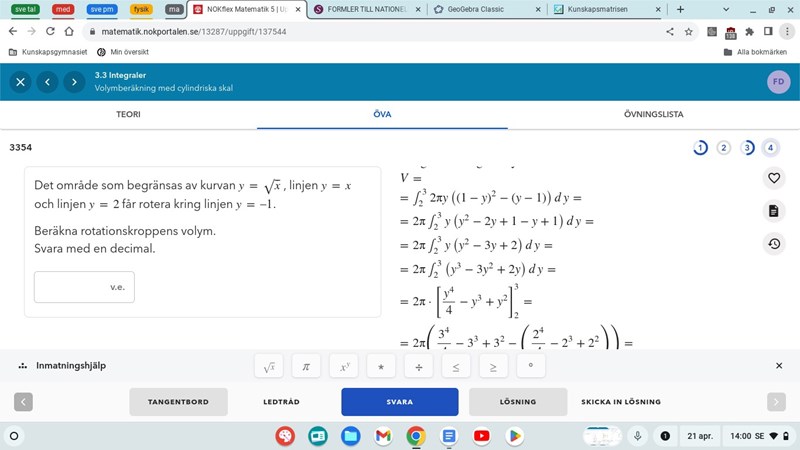Insert pi symbol from input help
Image resolution: width=800 pixels, height=450 pixels.
(306, 367)
